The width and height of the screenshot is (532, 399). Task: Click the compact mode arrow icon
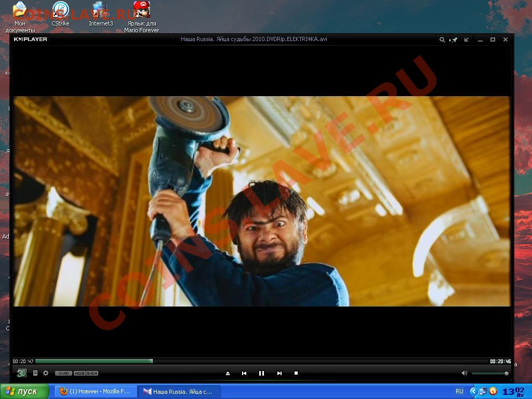click(x=467, y=39)
